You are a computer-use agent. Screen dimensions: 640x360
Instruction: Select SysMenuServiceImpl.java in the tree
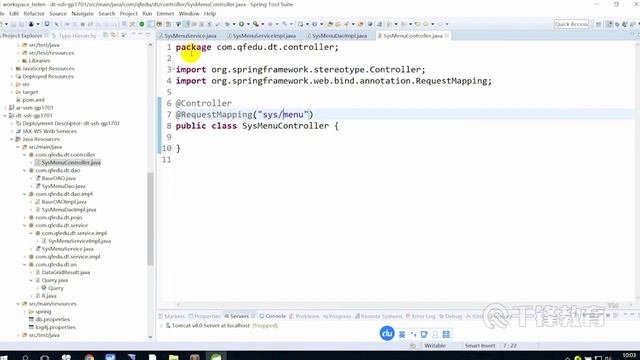click(80, 241)
